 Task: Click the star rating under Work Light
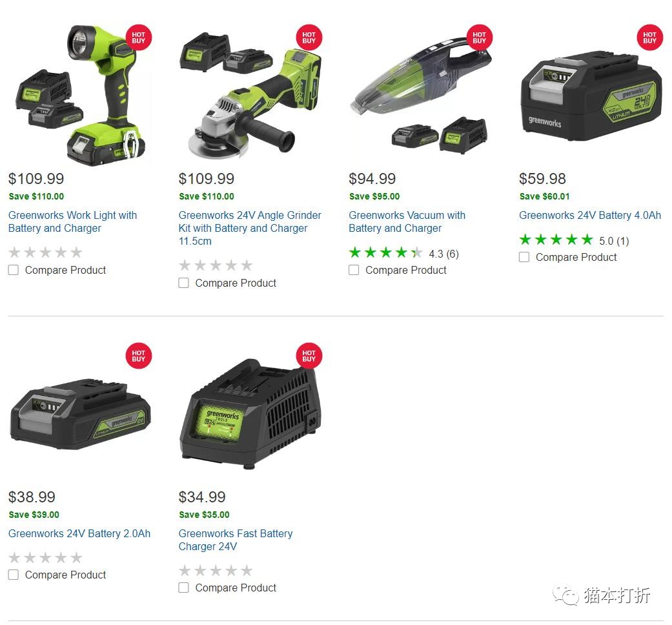(x=45, y=252)
